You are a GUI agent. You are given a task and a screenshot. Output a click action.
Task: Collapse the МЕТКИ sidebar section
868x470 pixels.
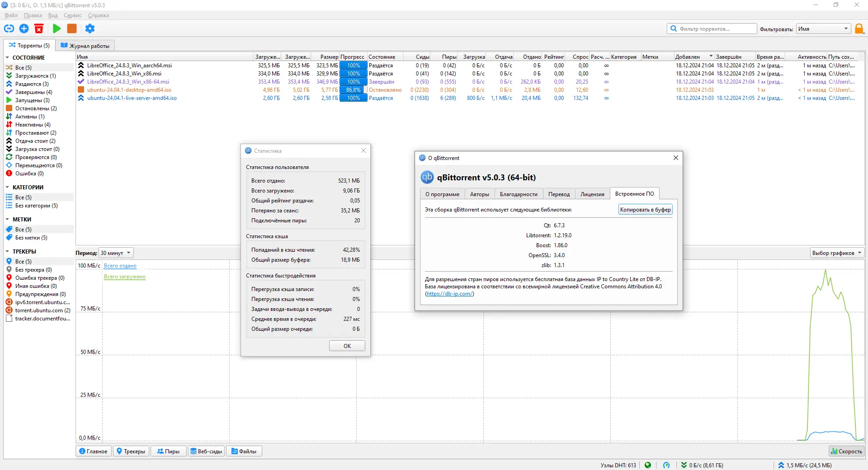[x=7, y=220]
